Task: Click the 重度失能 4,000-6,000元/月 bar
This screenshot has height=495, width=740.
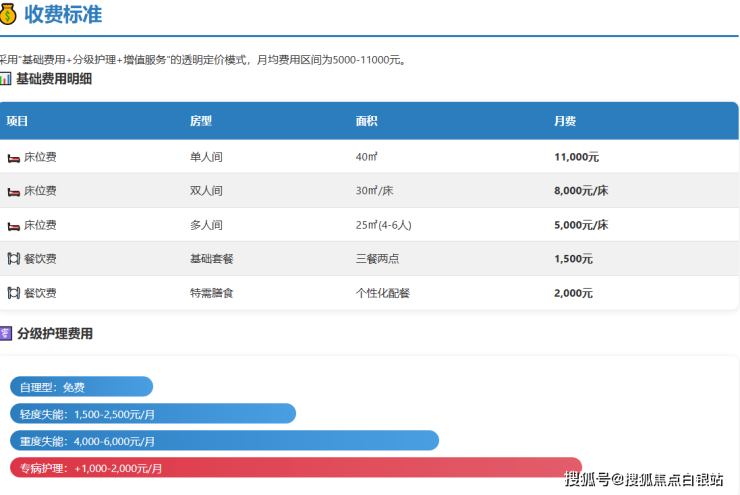Action: click(x=224, y=441)
